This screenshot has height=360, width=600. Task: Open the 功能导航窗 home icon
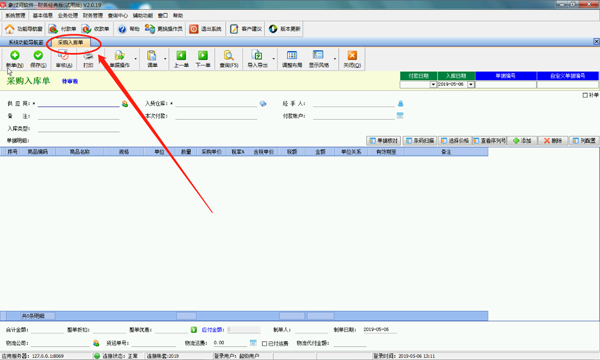10,29
